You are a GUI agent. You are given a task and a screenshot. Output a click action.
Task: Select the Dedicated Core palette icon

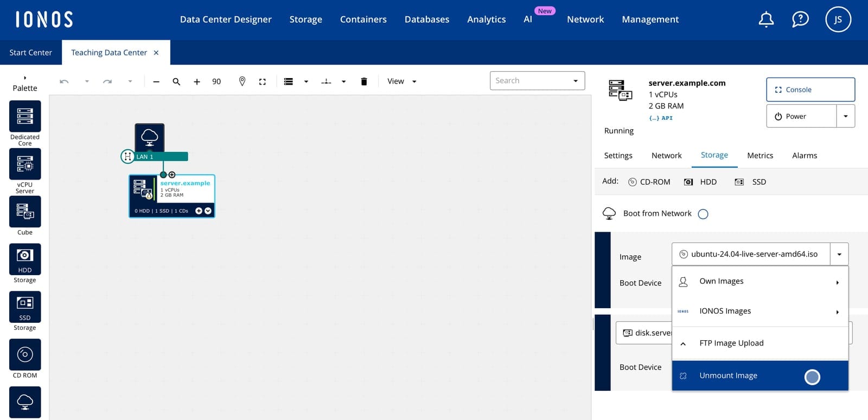click(x=25, y=116)
